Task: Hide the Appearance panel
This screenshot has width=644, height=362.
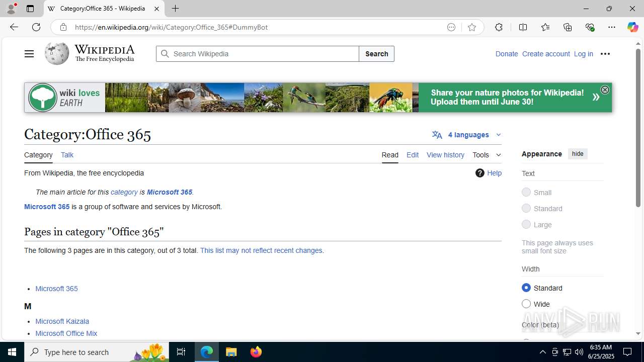Action: point(578,154)
